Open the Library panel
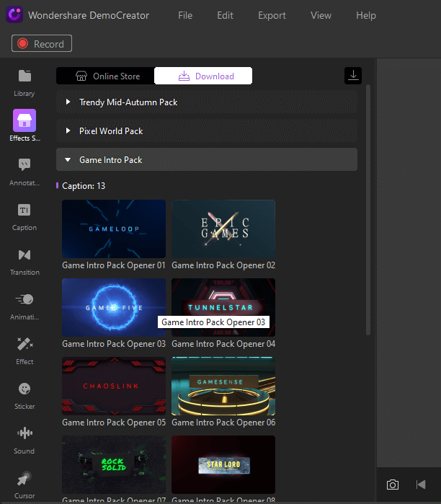The image size is (441, 504). click(x=24, y=83)
